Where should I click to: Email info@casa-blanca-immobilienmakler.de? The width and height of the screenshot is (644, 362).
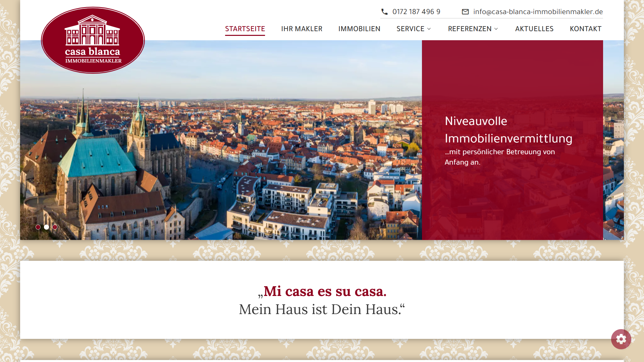pyautogui.click(x=538, y=12)
